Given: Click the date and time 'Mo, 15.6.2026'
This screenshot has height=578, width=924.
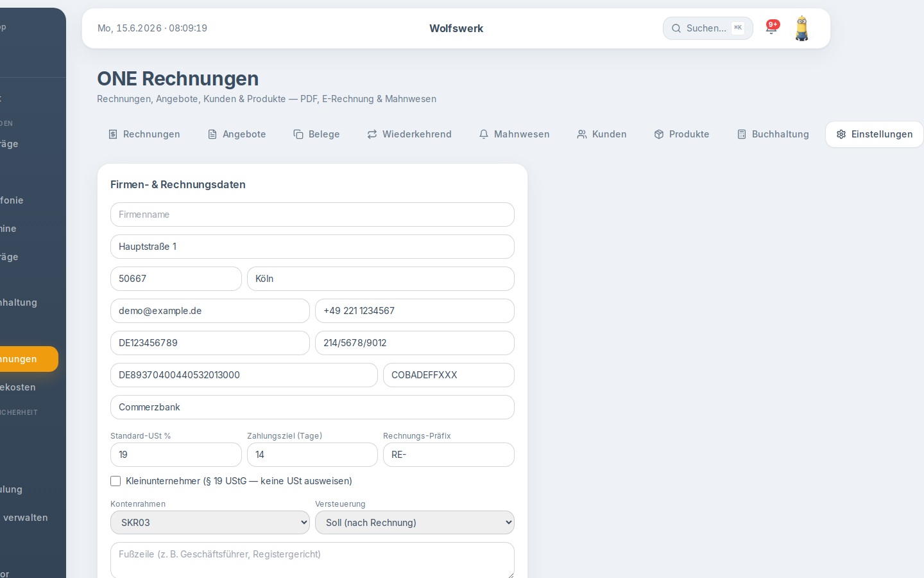Looking at the screenshot, I should coord(152,28).
